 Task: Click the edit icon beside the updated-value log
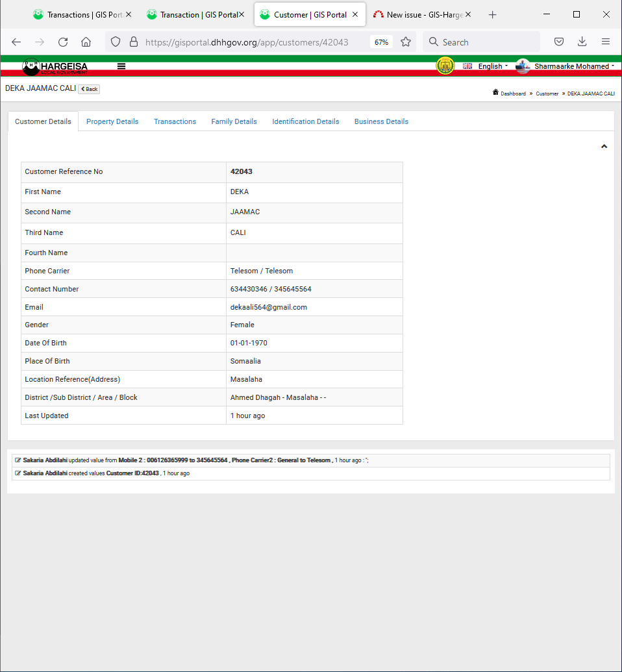click(x=18, y=460)
